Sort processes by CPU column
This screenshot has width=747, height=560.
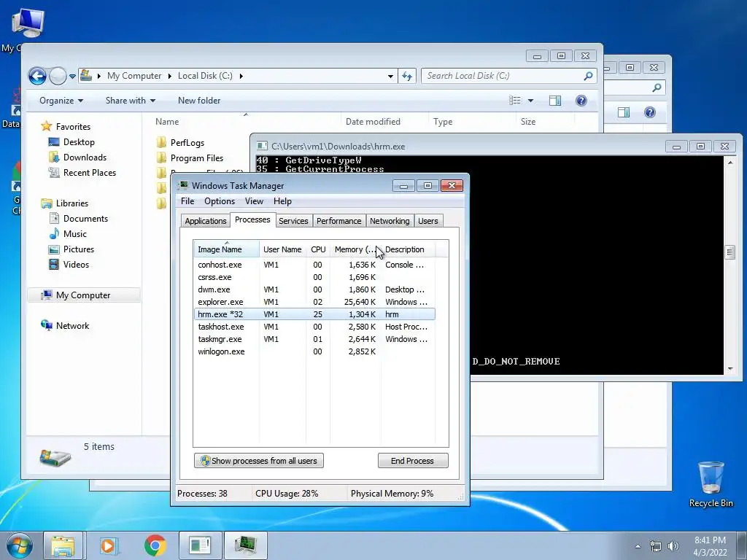318,249
